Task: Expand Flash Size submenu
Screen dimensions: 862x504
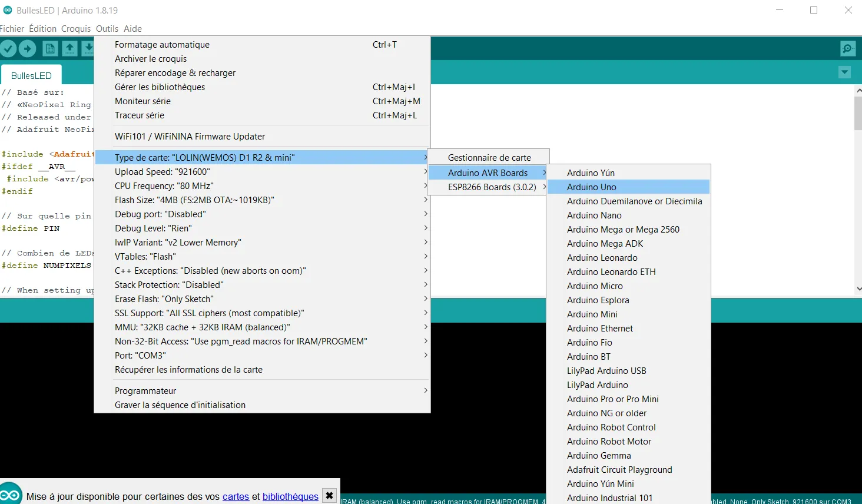Action: [262, 200]
